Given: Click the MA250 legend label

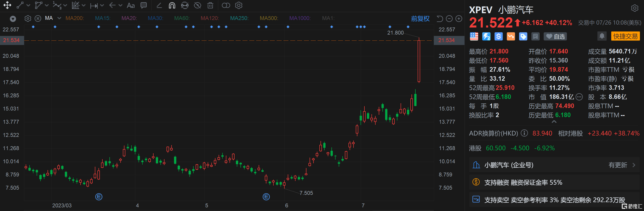Looking at the screenshot, I should tap(239, 18).
